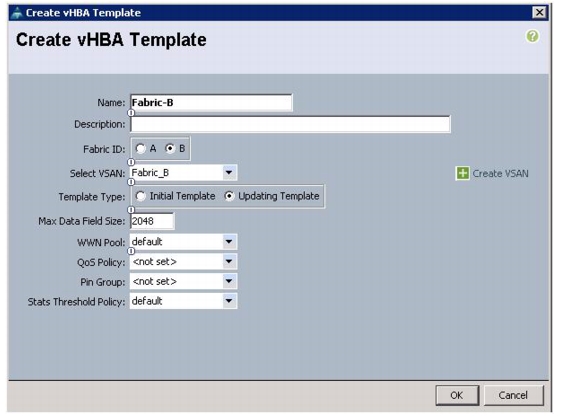The height and width of the screenshot is (419, 576).
Task: Click the green help question mark icon
Action: tap(532, 36)
